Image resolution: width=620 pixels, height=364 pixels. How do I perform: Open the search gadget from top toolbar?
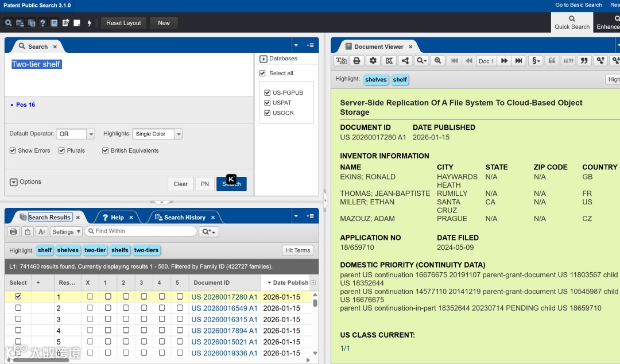tap(8, 23)
